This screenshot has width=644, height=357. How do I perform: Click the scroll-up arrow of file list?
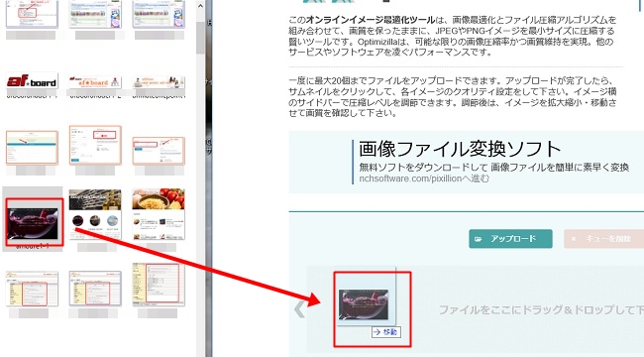click(200, 7)
